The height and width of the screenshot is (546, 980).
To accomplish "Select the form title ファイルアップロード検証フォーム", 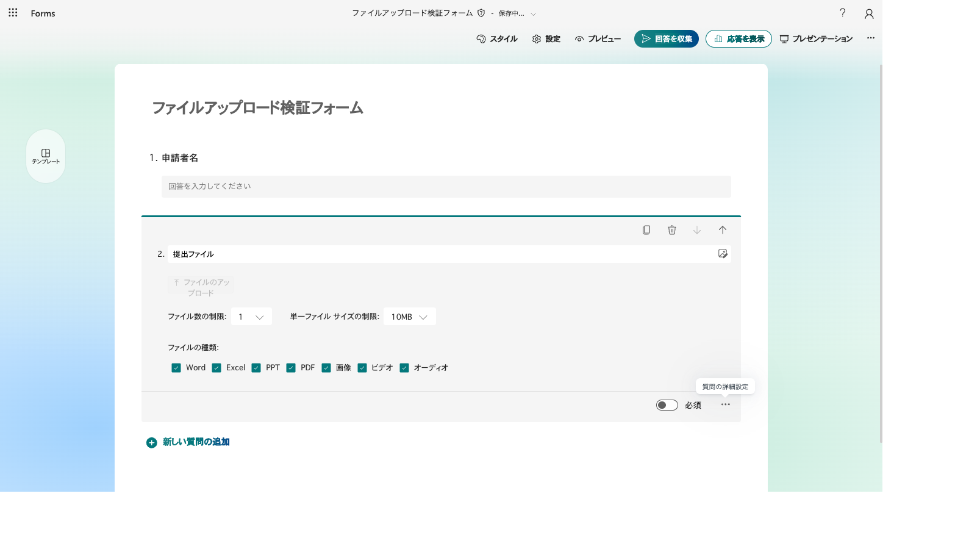I will pyautogui.click(x=257, y=108).
